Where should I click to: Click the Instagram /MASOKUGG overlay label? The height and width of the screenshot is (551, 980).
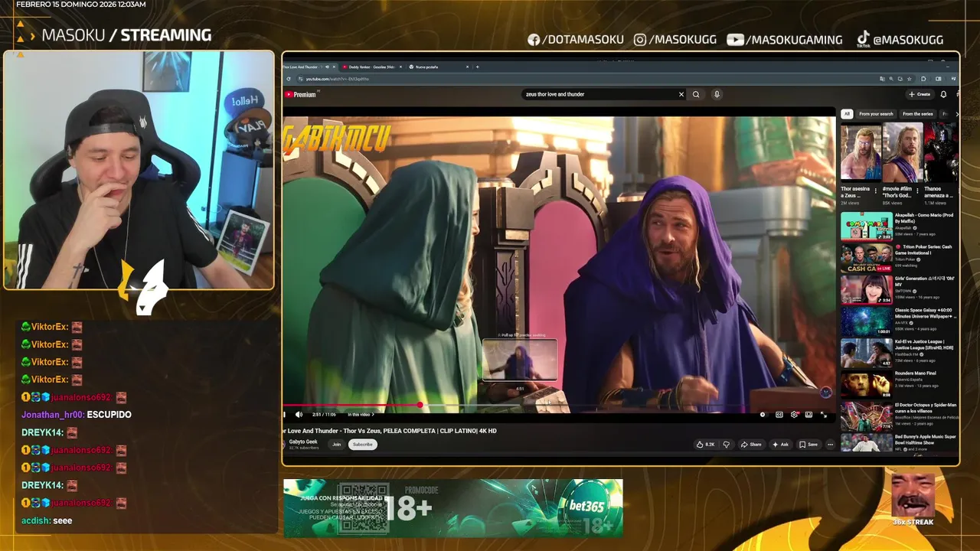(x=676, y=40)
